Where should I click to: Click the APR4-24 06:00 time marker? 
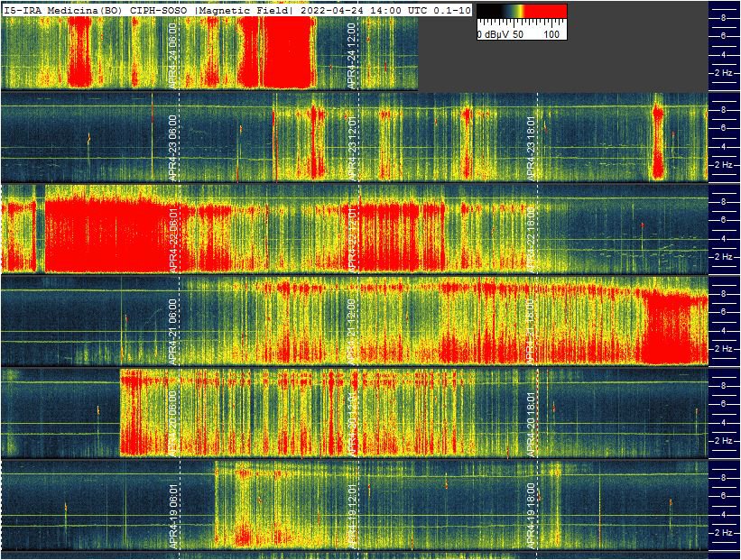click(x=172, y=56)
